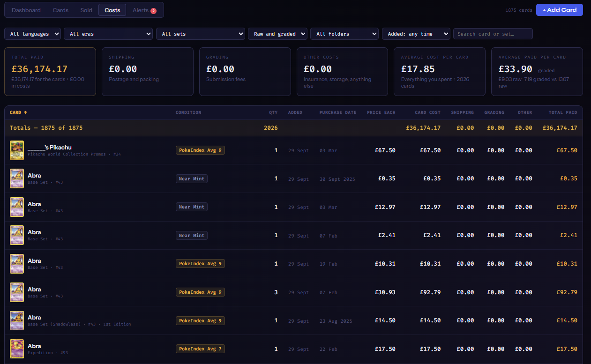Click the PokeIndex Avg 7 badge
The height and width of the screenshot is (364, 591).
(200, 349)
